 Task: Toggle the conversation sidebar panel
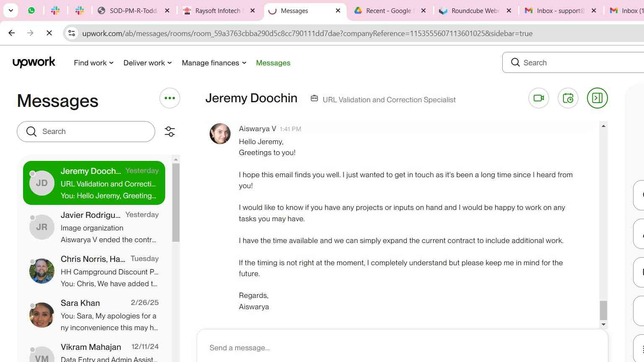pyautogui.click(x=597, y=98)
